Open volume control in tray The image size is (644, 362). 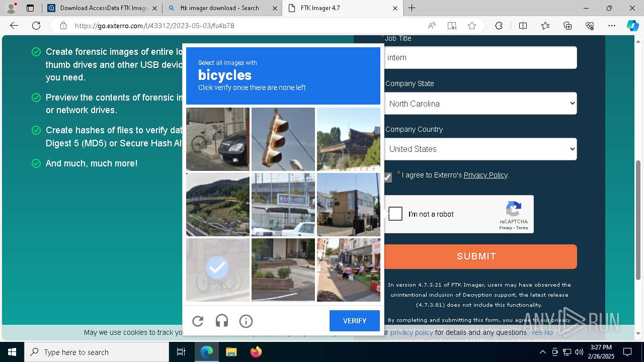579,352
